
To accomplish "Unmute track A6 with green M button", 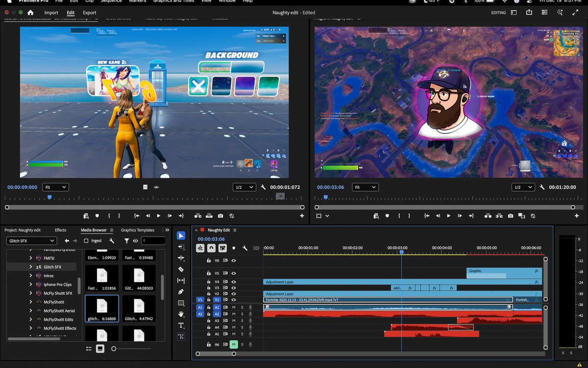I will tap(234, 344).
